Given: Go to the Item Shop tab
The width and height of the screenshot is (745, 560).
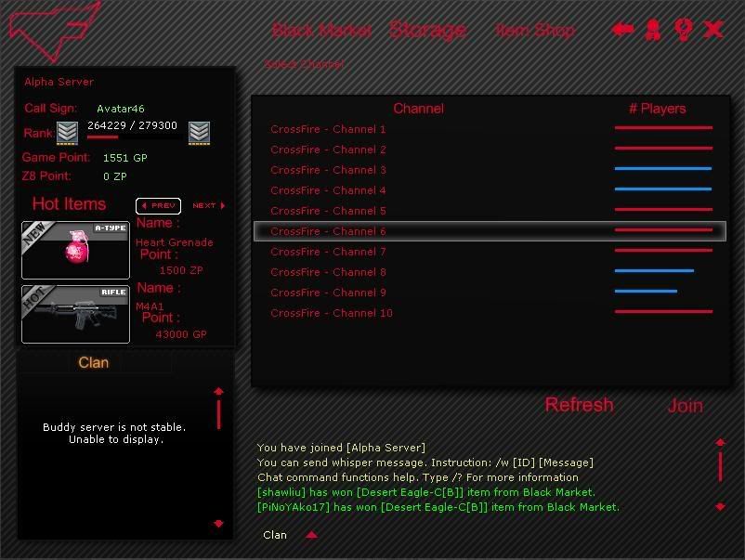Looking at the screenshot, I should (534, 31).
